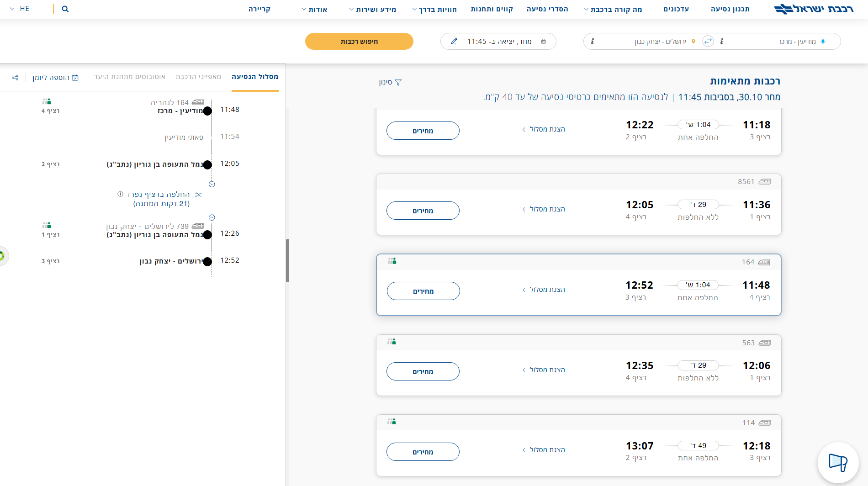Switch to the אוטובוסים מתחנת היעד tab
Screen dimensions: 868x486
(130, 77)
